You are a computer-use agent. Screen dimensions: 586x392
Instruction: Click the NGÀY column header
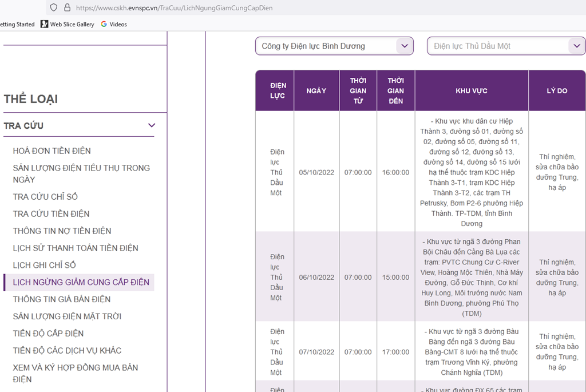tap(316, 91)
